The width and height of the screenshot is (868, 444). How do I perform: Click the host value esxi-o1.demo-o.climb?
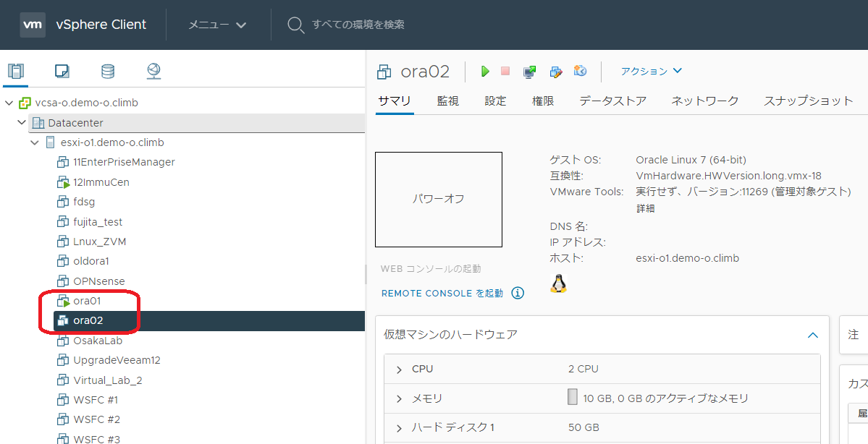point(688,258)
